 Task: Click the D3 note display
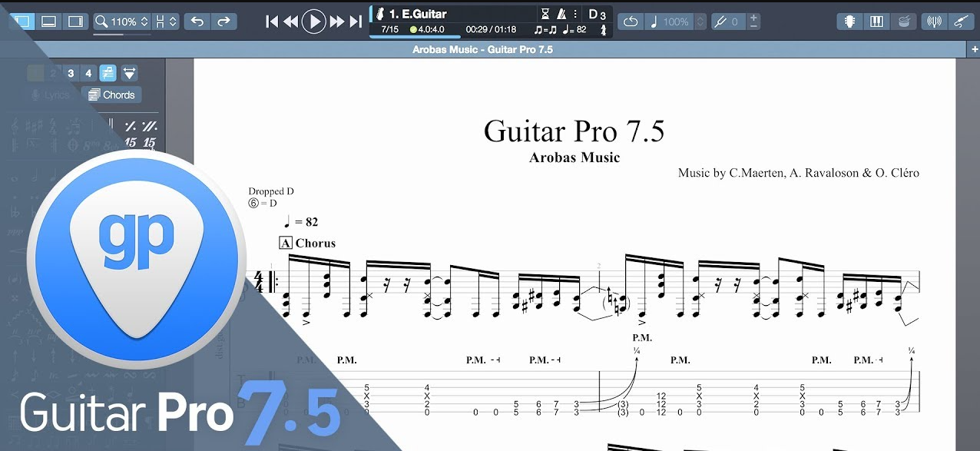click(598, 14)
